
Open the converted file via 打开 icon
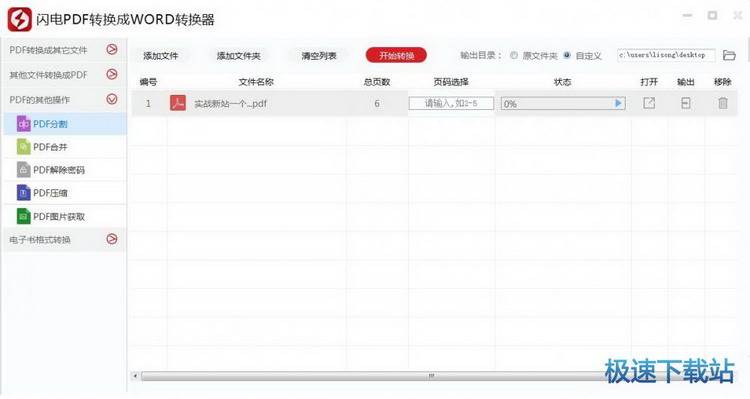649,103
